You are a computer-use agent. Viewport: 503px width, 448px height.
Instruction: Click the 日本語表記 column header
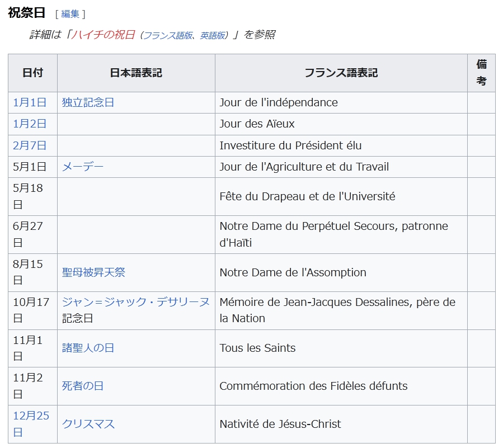click(x=136, y=73)
